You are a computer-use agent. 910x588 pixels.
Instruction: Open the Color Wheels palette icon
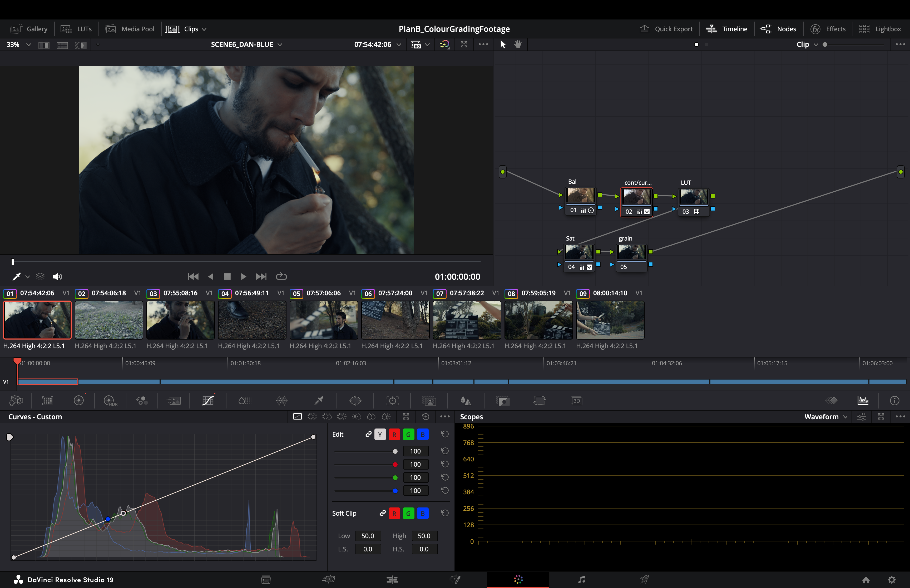[x=79, y=401]
